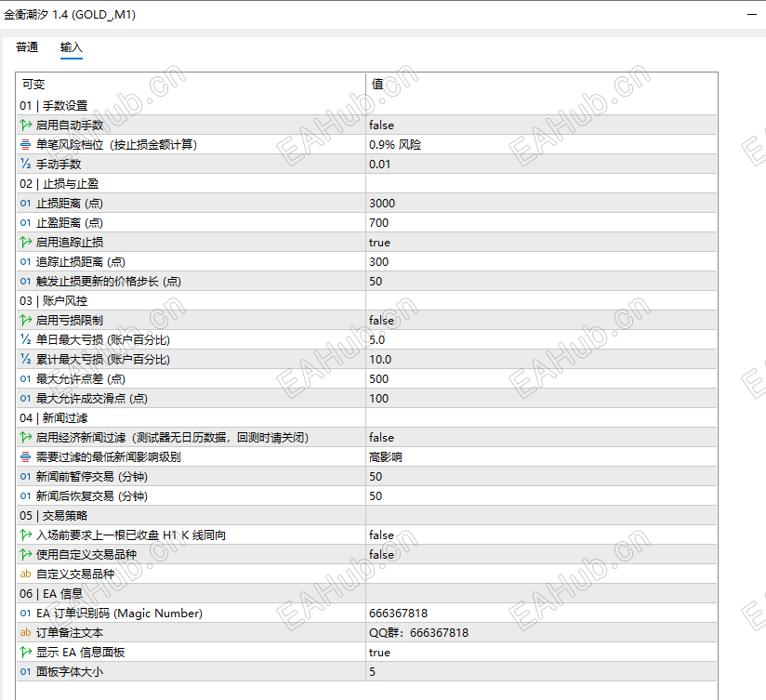Toggle the false value of 启用经济新闻过滤
This screenshot has height=700, width=766.
(381, 438)
